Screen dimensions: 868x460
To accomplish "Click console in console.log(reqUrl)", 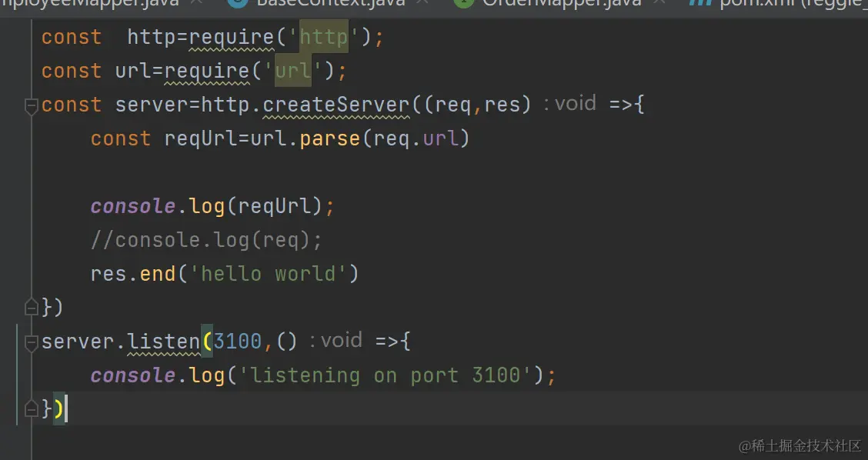I will 133,206.
